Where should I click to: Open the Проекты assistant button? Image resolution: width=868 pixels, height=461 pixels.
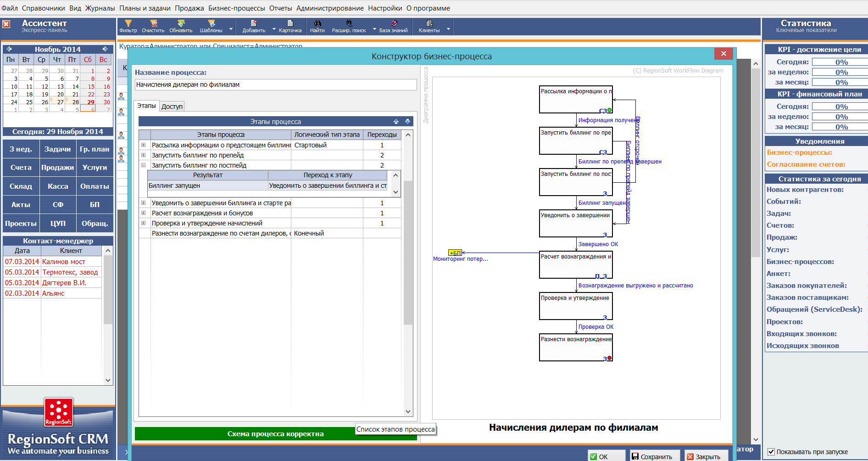[x=21, y=224]
